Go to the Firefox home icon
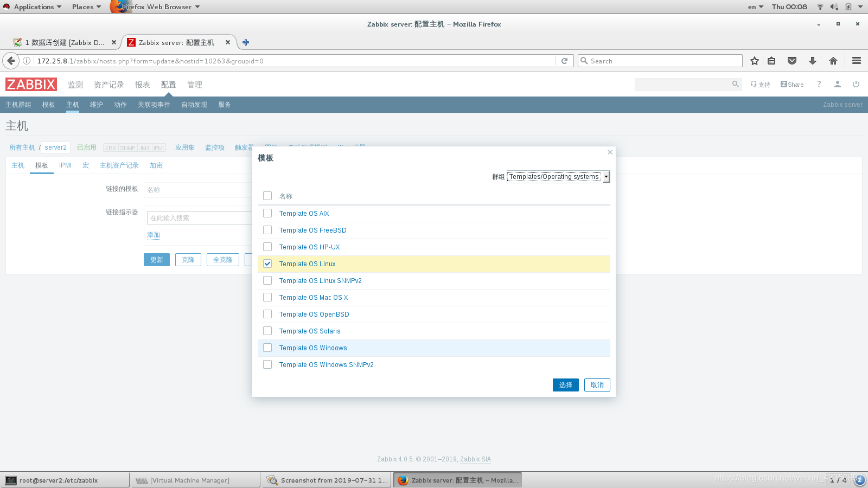868x488 pixels. pos(833,61)
